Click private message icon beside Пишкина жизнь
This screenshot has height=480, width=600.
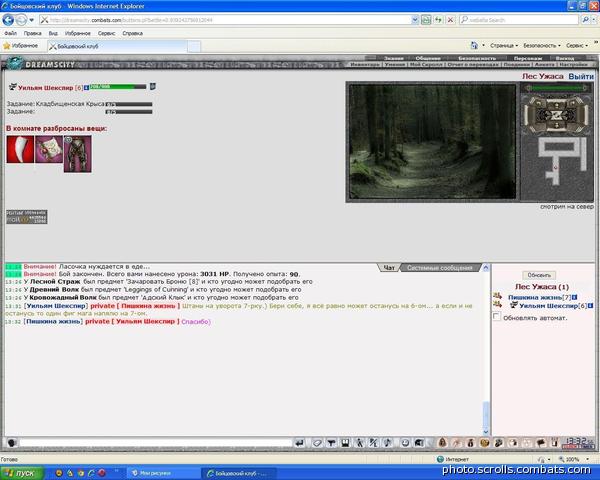tap(497, 296)
